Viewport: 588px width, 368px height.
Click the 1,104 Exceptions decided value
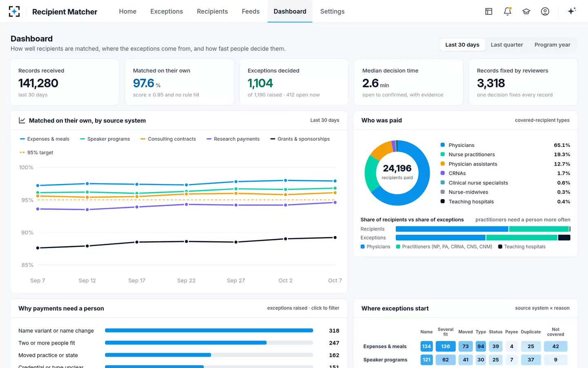260,83
